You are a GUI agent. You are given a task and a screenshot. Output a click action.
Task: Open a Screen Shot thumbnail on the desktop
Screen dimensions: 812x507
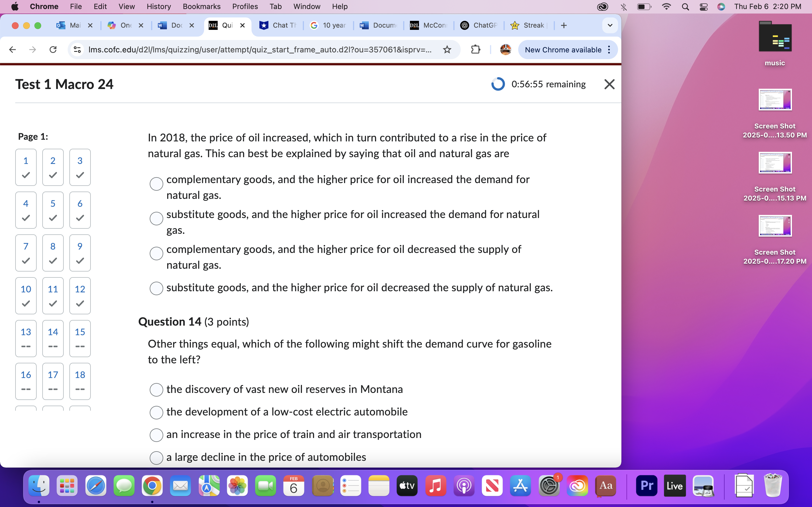pyautogui.click(x=775, y=100)
